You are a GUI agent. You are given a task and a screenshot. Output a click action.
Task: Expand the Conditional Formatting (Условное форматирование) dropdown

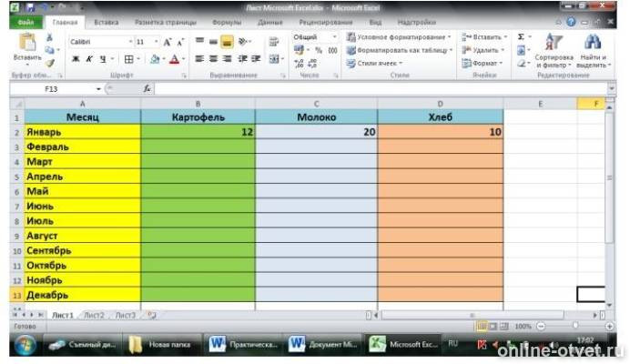tap(399, 37)
